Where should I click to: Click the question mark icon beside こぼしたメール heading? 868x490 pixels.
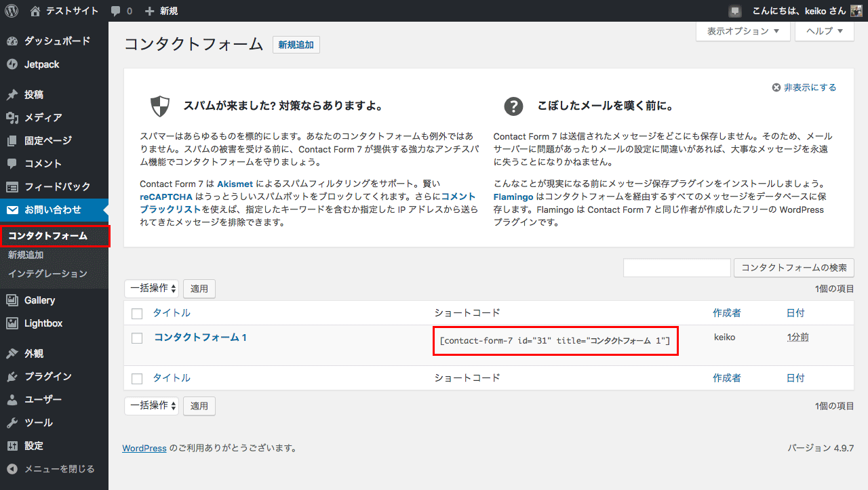(513, 106)
